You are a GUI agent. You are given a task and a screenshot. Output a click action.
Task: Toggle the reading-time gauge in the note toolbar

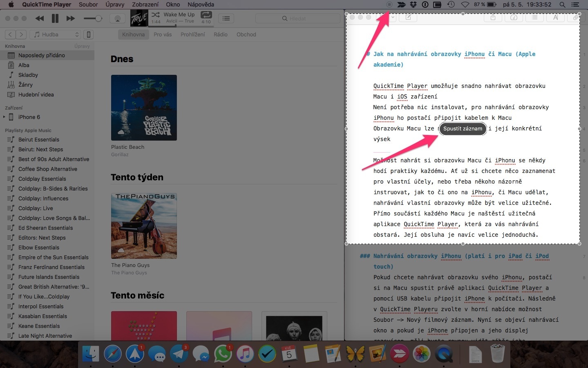[514, 18]
